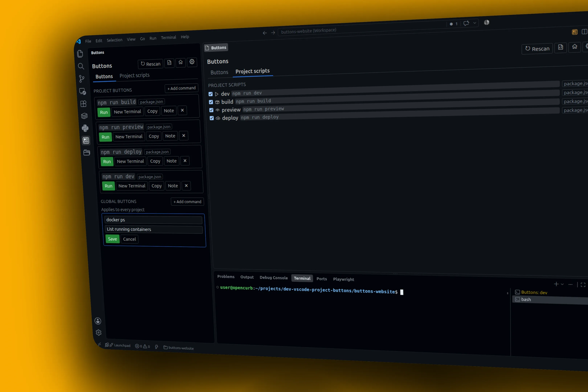Open the Explorer view in activity bar
588x392 pixels.
80,54
